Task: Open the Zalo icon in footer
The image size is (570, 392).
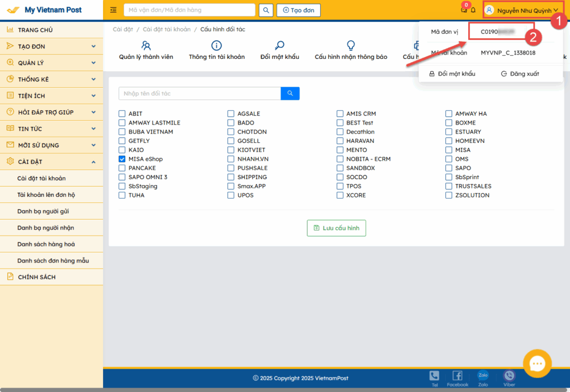Action: pyautogui.click(x=483, y=376)
